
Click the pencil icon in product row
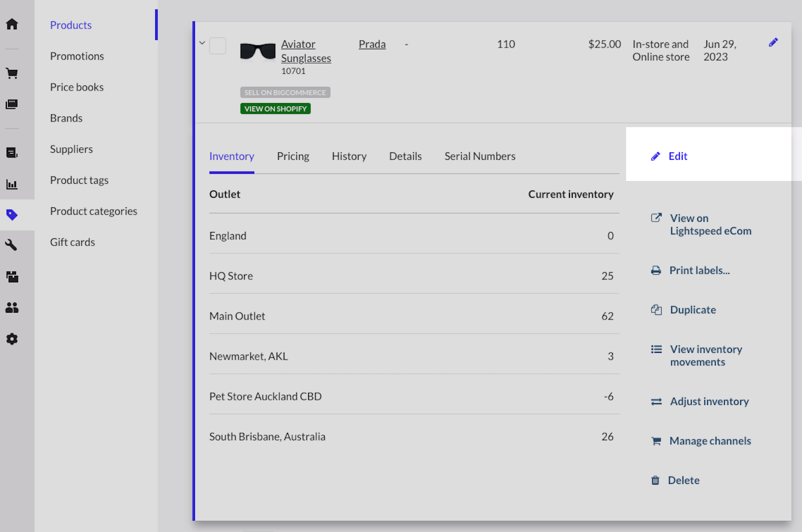773,42
